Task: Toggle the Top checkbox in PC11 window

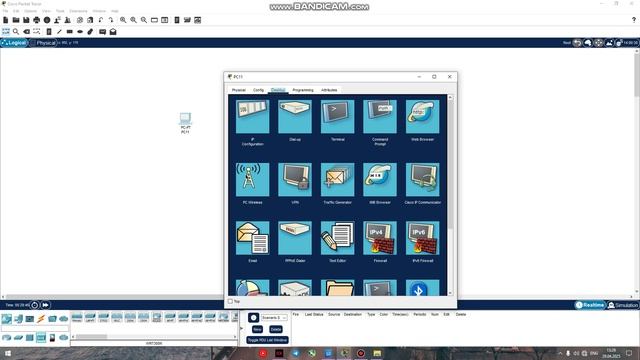Action: coord(230,301)
